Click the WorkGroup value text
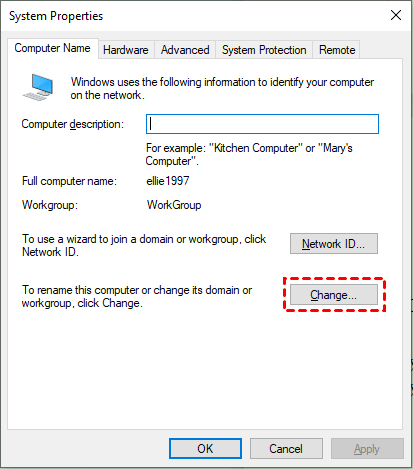The height and width of the screenshot is (469, 413). coord(174,205)
